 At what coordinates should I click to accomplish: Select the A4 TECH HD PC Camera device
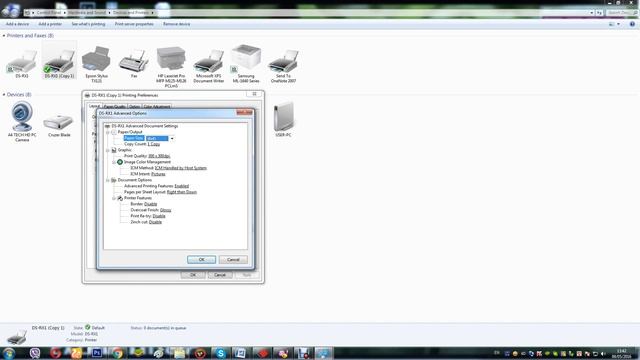click(x=22, y=122)
